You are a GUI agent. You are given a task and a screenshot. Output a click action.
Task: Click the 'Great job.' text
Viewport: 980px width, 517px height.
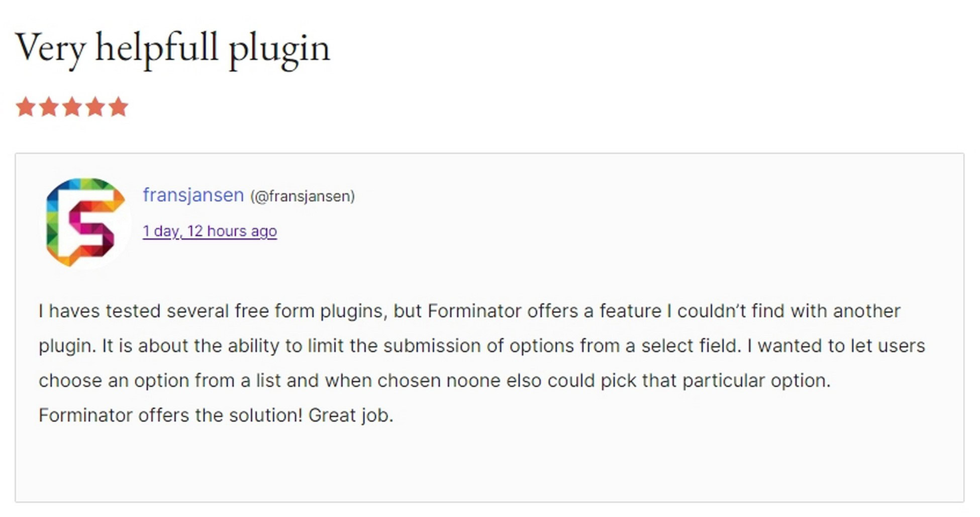[351, 416]
